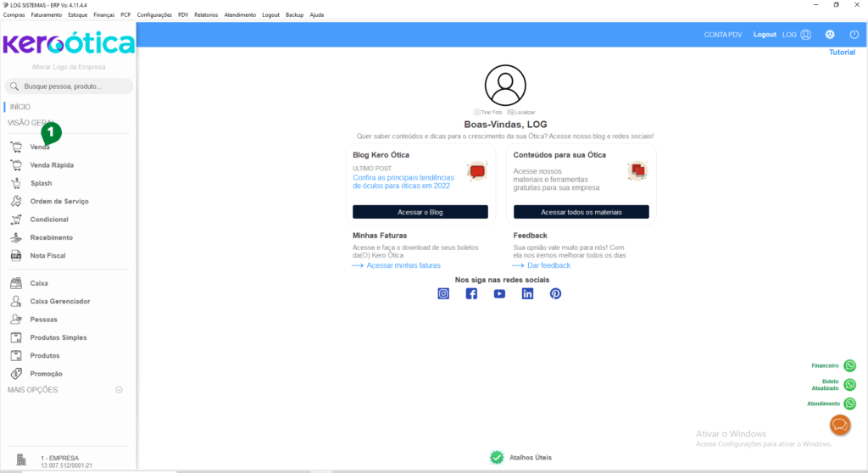
Task: Open the Ordem de Serviço wrench icon
Action: click(x=16, y=201)
